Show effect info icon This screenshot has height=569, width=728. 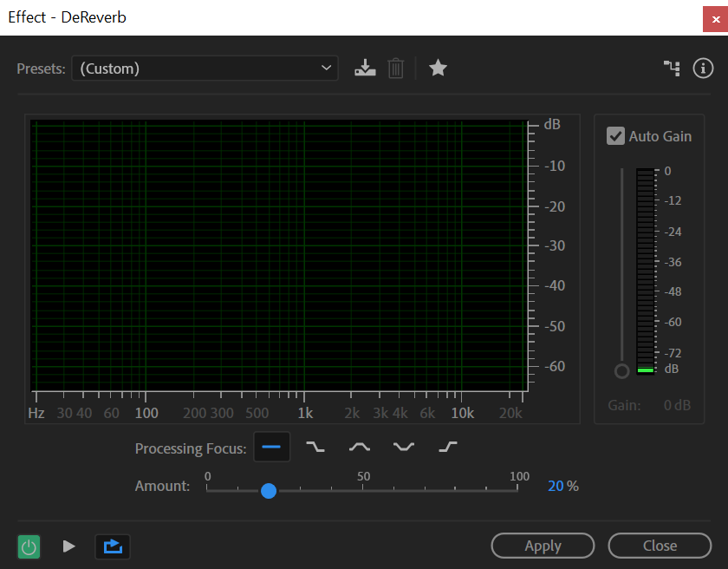click(x=703, y=69)
